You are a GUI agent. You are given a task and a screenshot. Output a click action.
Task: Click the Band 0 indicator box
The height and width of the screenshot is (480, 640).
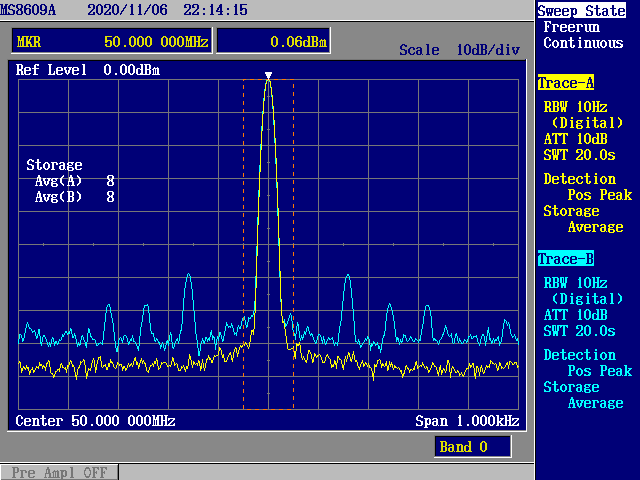[x=473, y=447]
